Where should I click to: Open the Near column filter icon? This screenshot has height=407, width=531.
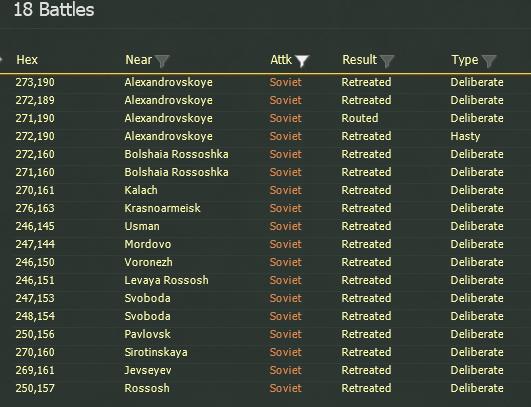162,61
